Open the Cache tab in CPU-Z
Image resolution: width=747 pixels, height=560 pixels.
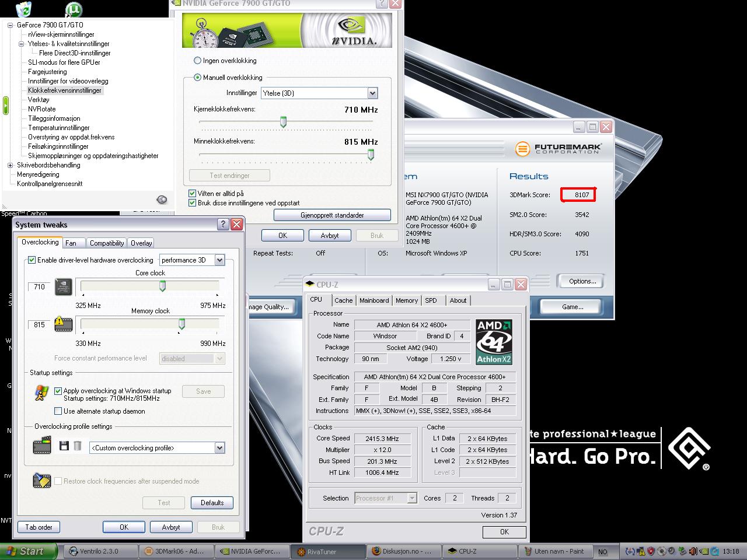click(x=343, y=300)
